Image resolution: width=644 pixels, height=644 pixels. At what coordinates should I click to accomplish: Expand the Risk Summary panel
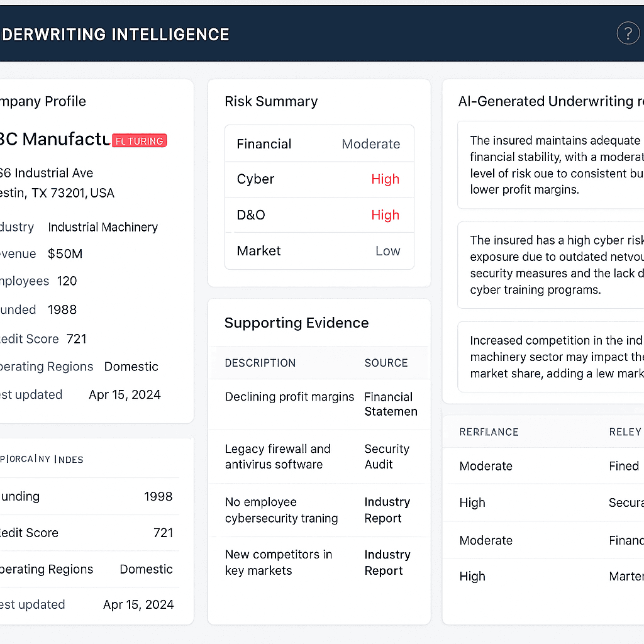pyautogui.click(x=271, y=101)
